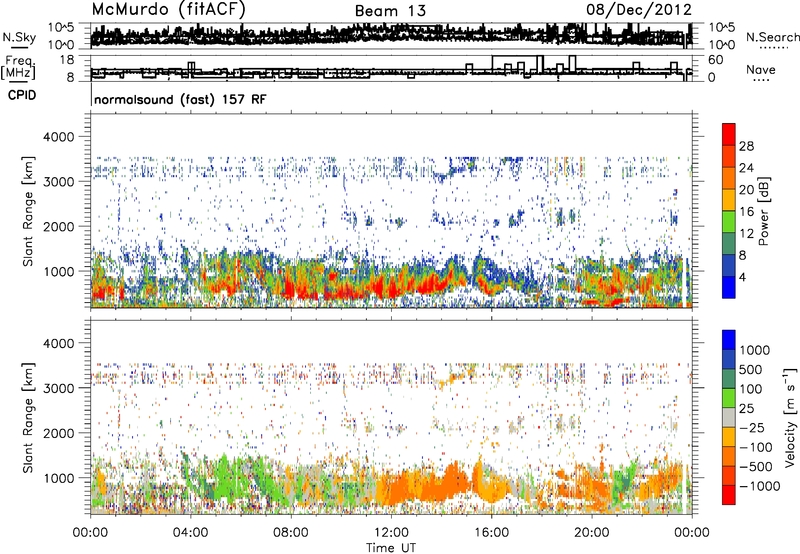This screenshot has width=800, height=554.
Task: Pick the Velocity segment between -500 and -100
Action: pos(729,457)
